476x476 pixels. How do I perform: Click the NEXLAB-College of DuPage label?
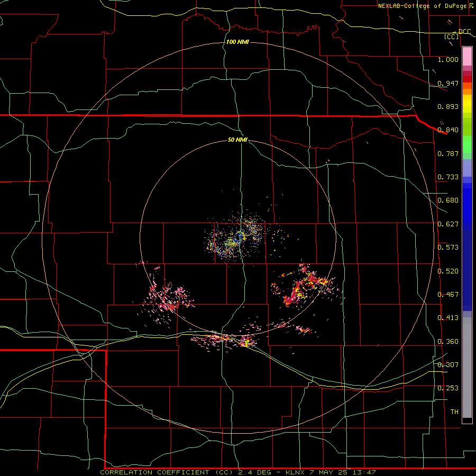(x=422, y=6)
